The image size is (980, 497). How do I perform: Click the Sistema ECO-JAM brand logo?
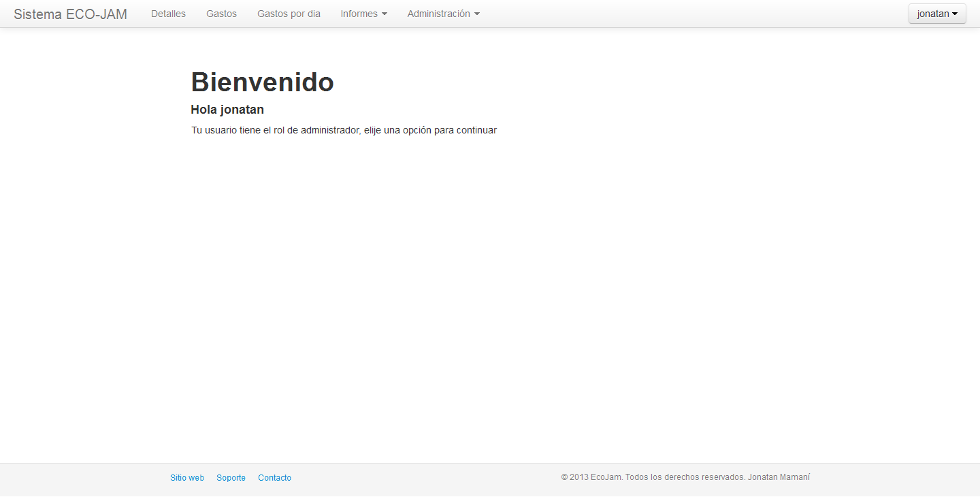tap(70, 14)
